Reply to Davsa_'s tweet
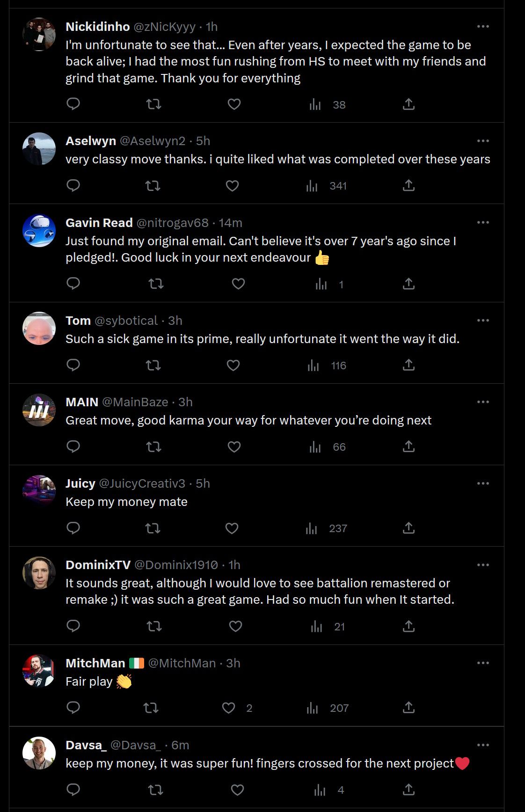The width and height of the screenshot is (525, 812). [x=73, y=790]
